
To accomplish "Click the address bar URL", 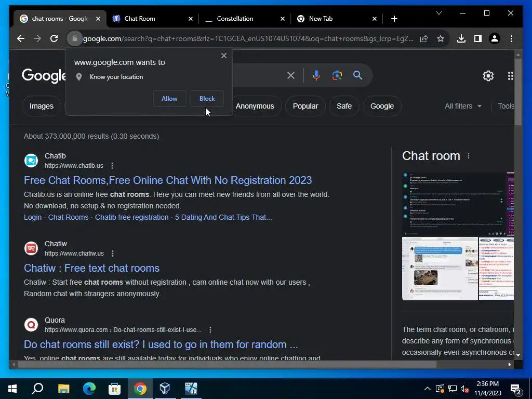I will [248, 38].
